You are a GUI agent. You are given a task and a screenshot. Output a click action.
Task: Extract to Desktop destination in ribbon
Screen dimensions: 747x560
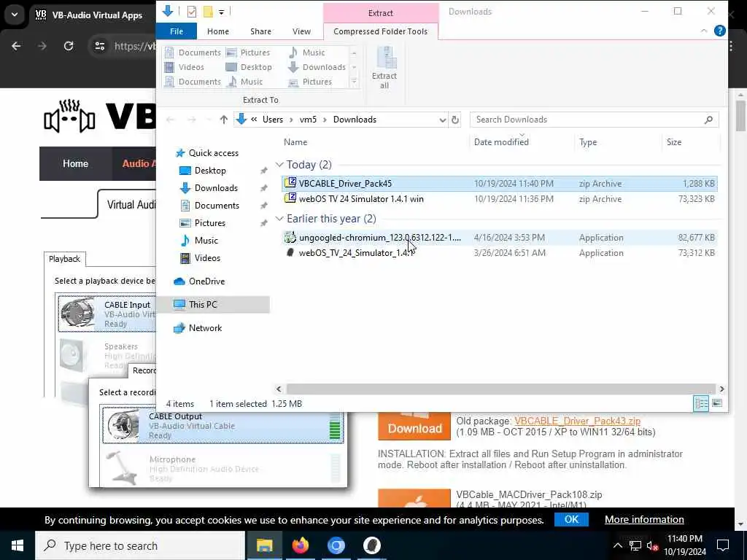249,67
